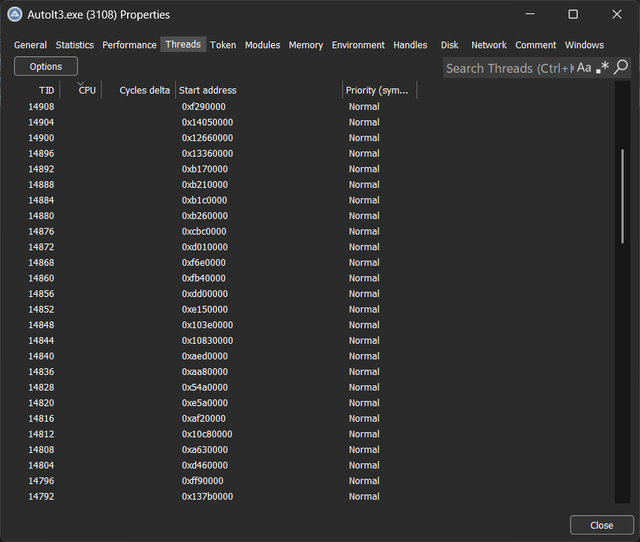The width and height of the screenshot is (640, 542).
Task: Minimize the Properties window
Action: [530, 14]
